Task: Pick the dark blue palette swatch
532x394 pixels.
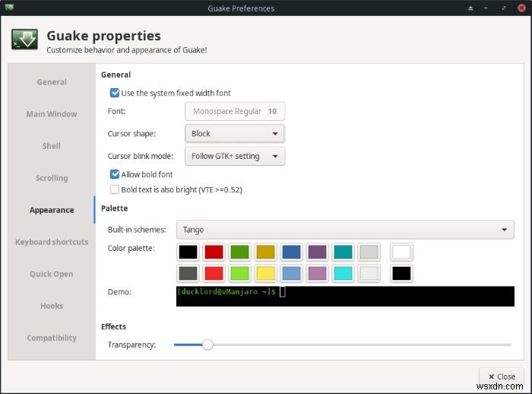Action: pos(291,252)
